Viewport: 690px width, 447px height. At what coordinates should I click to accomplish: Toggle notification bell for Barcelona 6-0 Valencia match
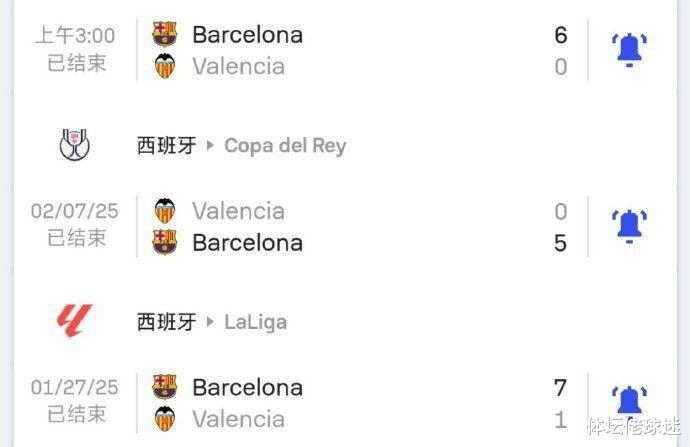[629, 50]
